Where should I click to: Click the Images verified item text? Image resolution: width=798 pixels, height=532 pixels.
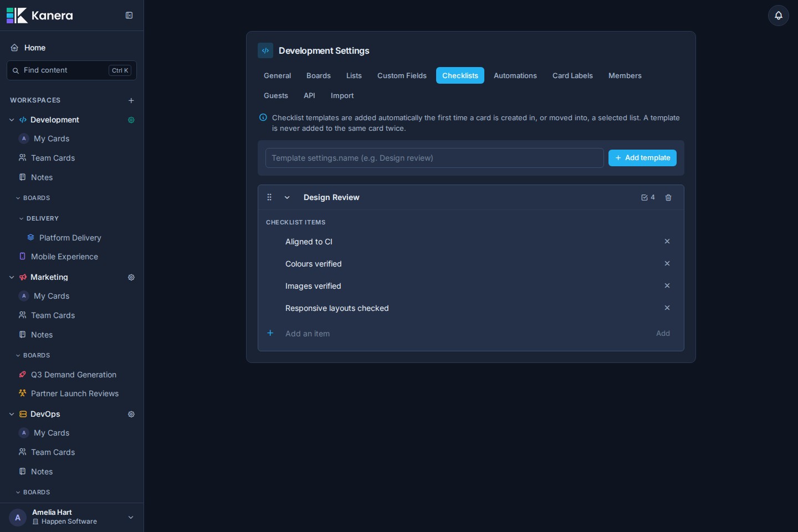pyautogui.click(x=313, y=286)
